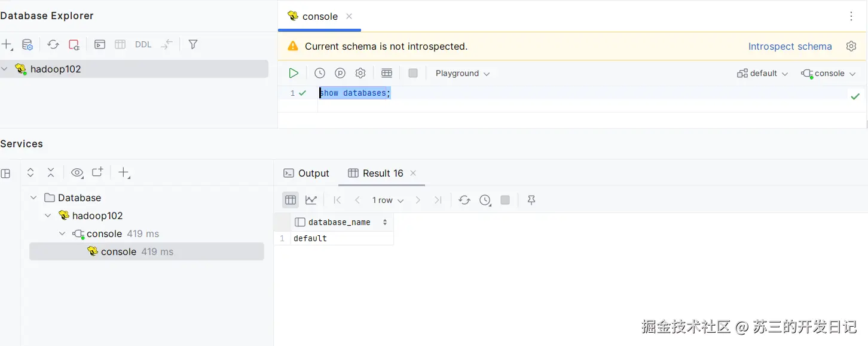
Task: Open the Playground mode dropdown
Action: click(463, 73)
